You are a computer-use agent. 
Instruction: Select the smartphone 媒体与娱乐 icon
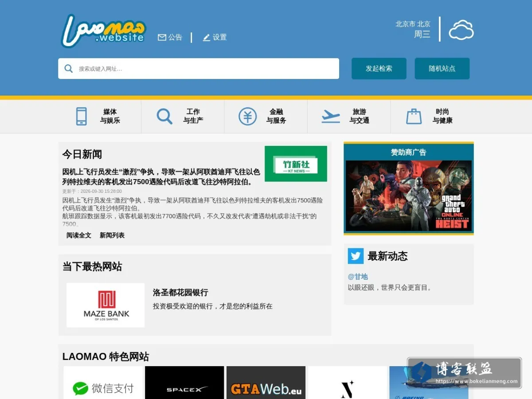coord(81,116)
